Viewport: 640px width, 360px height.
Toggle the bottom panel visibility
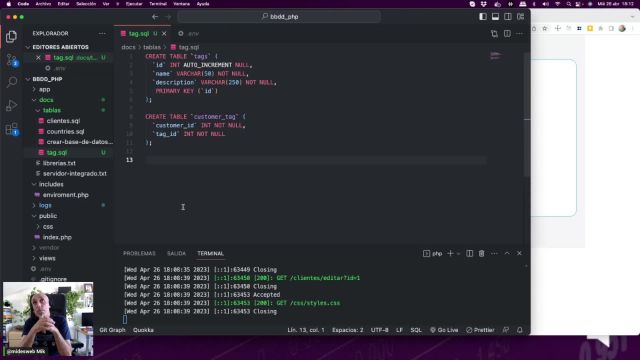point(495,16)
